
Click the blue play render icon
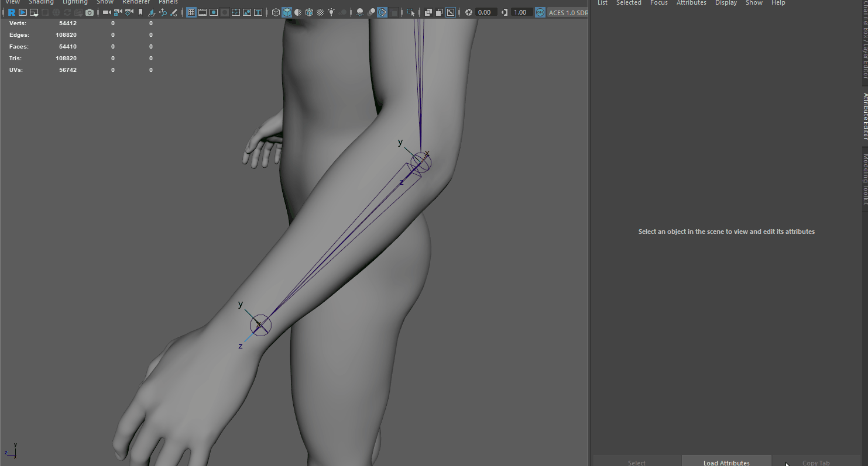coord(23,12)
